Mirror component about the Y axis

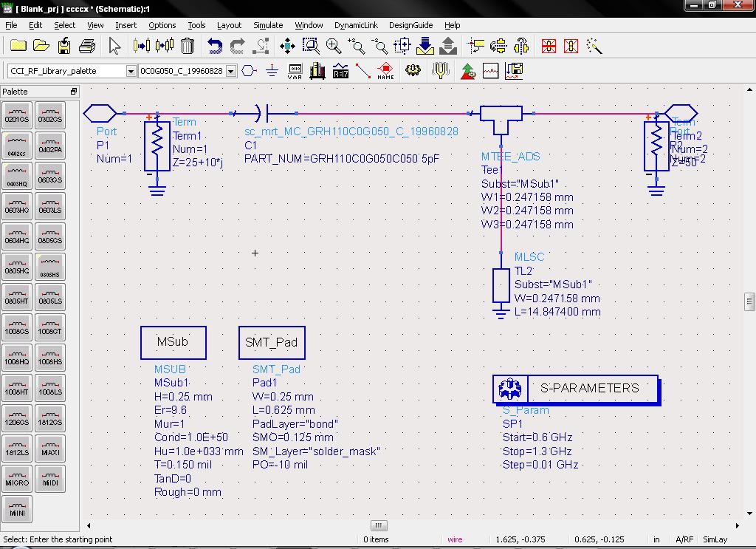point(521,46)
